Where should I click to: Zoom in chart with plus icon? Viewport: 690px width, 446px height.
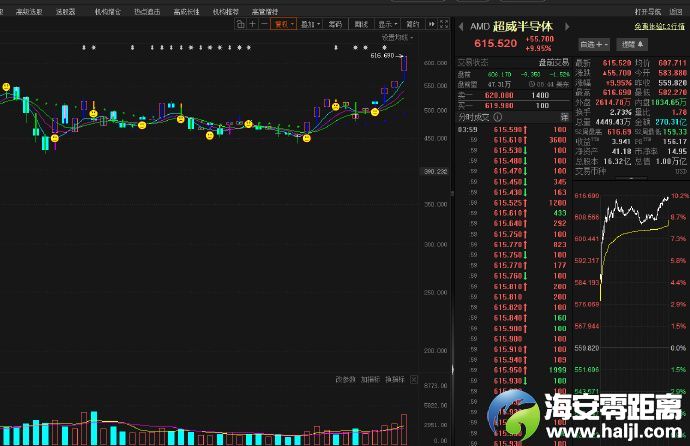(x=253, y=24)
